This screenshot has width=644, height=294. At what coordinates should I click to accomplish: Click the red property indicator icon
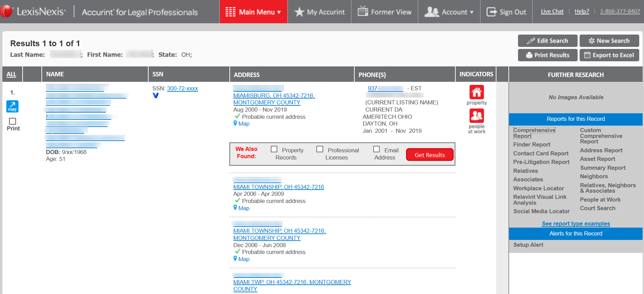click(x=476, y=92)
